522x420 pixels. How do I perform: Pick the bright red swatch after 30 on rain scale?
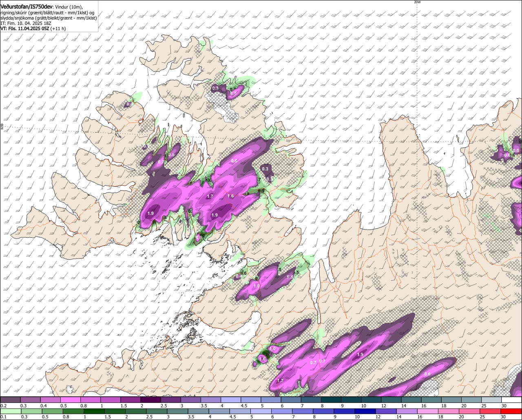(511, 411)
